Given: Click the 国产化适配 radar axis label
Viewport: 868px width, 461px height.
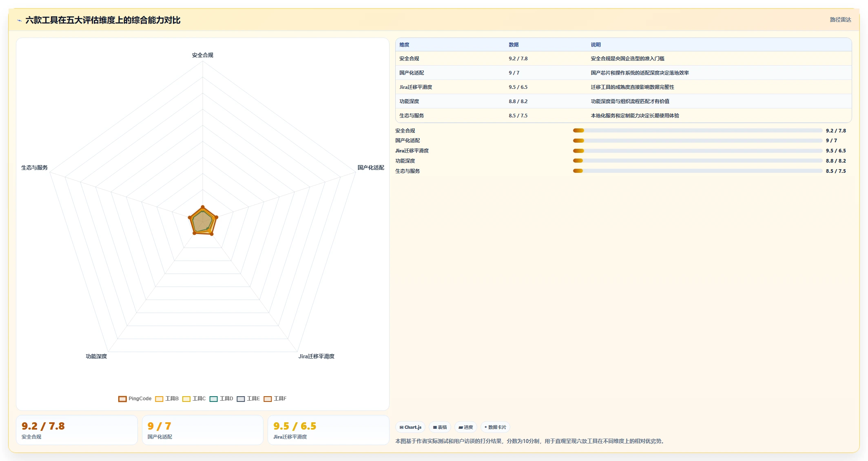Looking at the screenshot, I should coord(371,168).
